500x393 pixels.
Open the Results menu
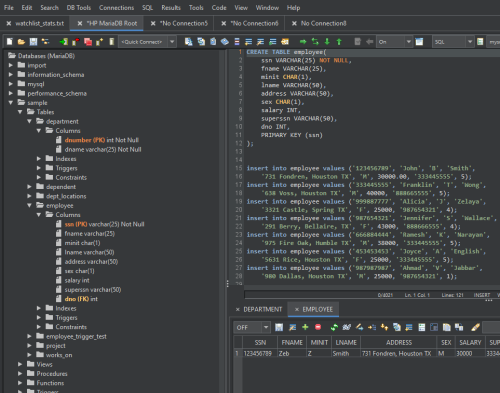171,8
